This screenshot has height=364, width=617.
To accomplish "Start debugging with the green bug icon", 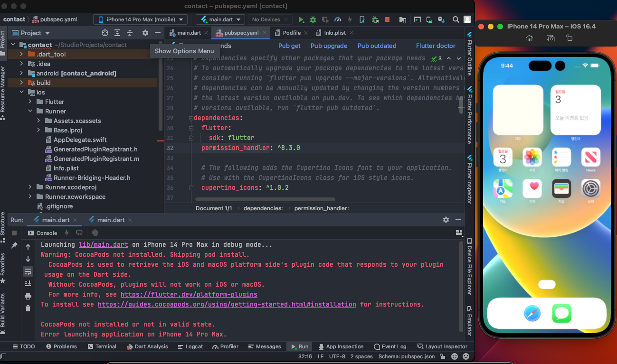I will pyautogui.click(x=313, y=19).
